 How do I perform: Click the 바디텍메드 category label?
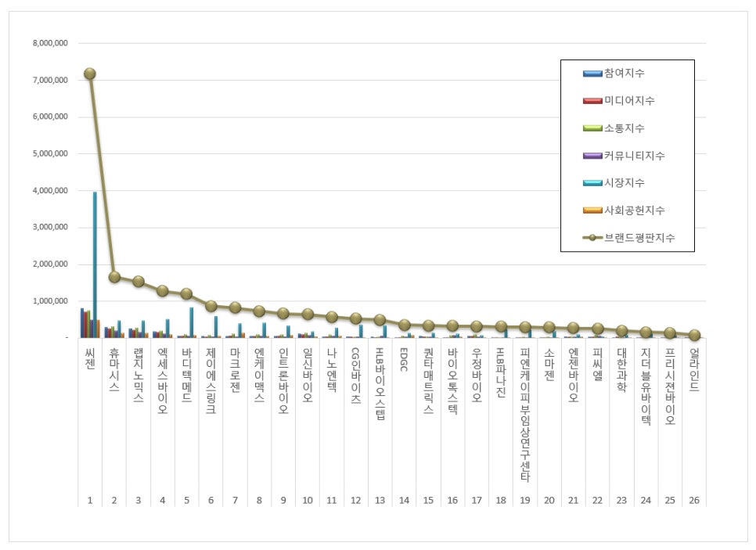(186, 375)
